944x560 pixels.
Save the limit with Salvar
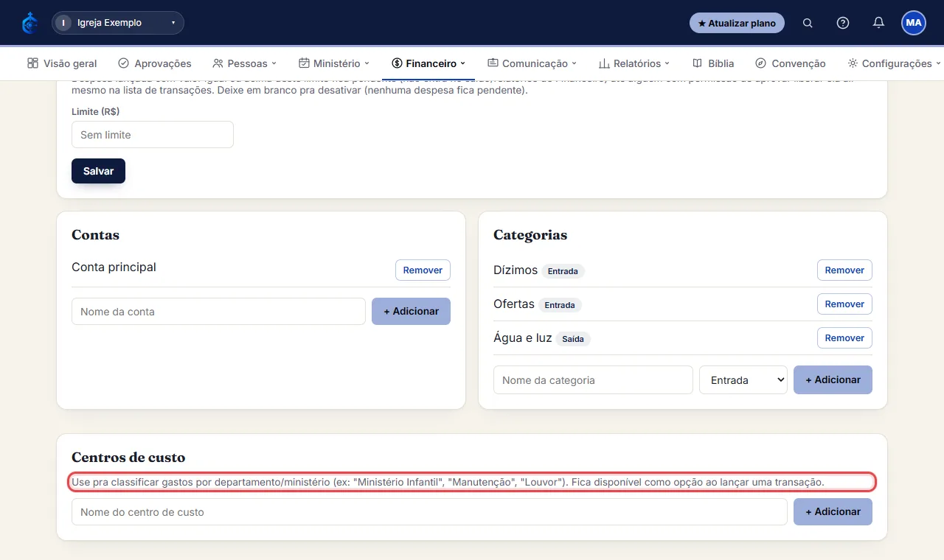(x=98, y=171)
